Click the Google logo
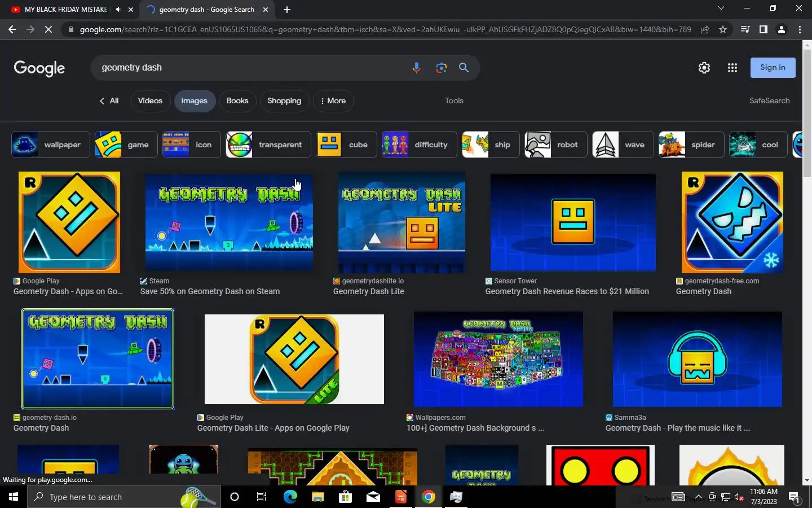The image size is (812, 508). pyautogui.click(x=39, y=68)
